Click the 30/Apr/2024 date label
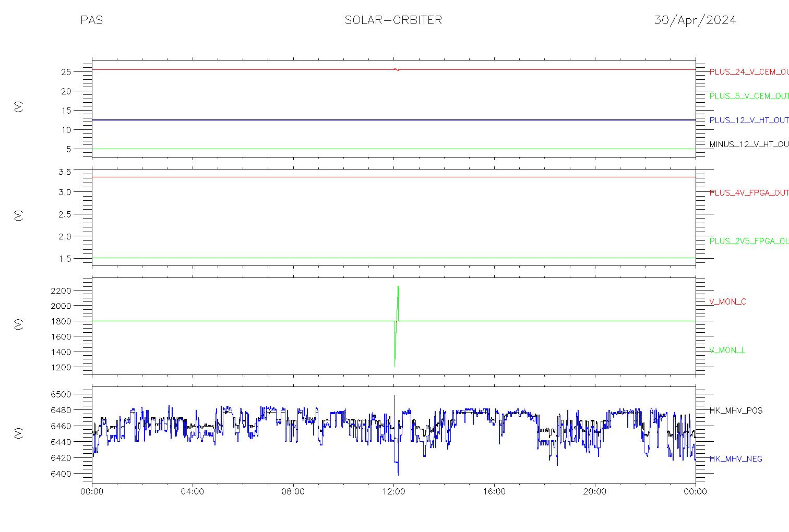This screenshot has width=789, height=532. (x=695, y=20)
